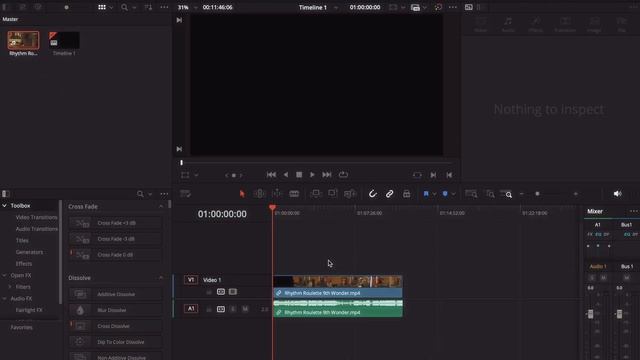
Task: Click the V1 track destination button
Action: [191, 280]
